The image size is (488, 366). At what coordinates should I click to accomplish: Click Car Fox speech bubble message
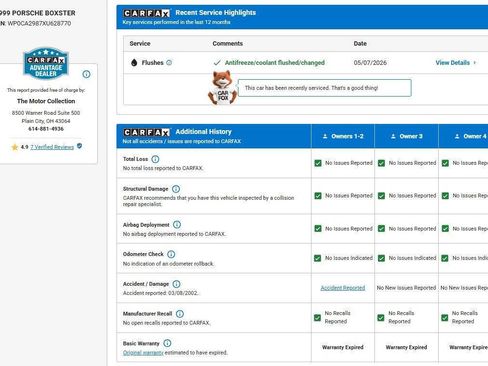325,88
